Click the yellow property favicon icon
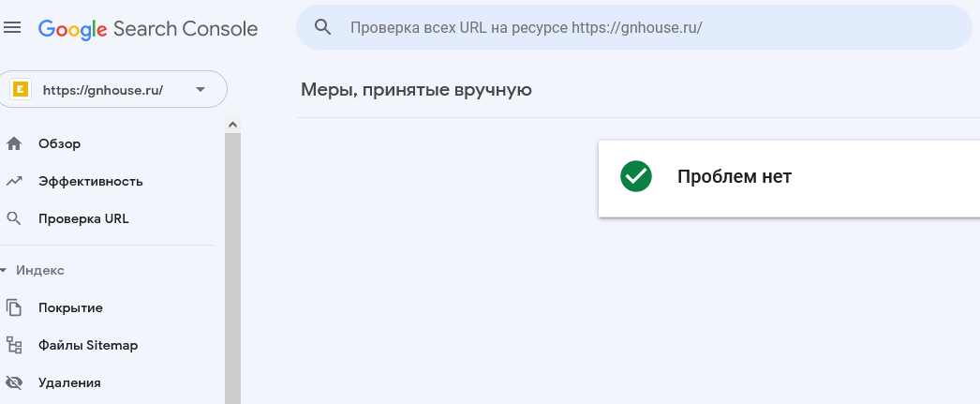980x404 pixels. (x=21, y=89)
